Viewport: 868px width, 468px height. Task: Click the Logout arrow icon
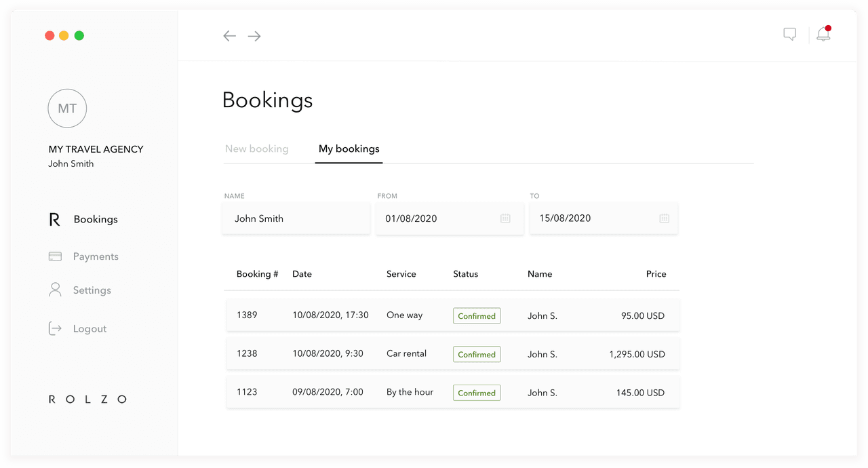tap(55, 328)
